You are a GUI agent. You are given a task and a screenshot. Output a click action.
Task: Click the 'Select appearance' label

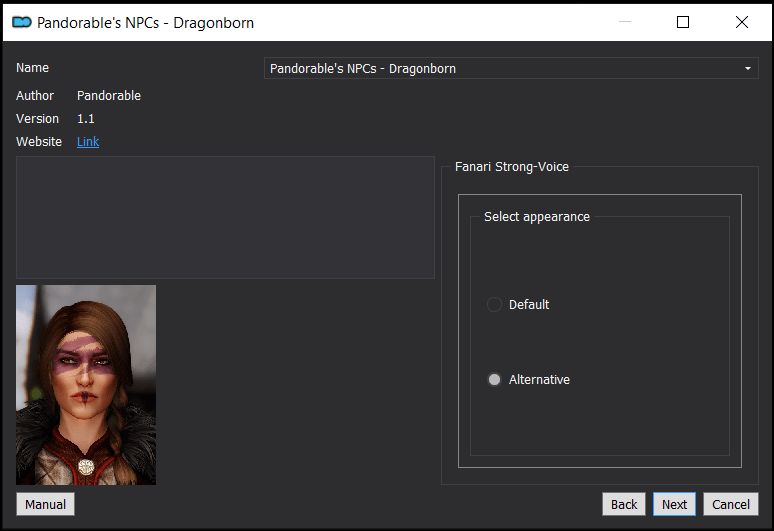click(x=537, y=217)
